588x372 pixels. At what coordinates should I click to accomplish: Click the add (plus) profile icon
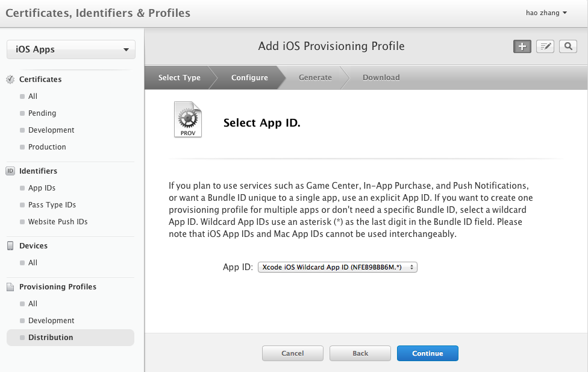(x=522, y=46)
